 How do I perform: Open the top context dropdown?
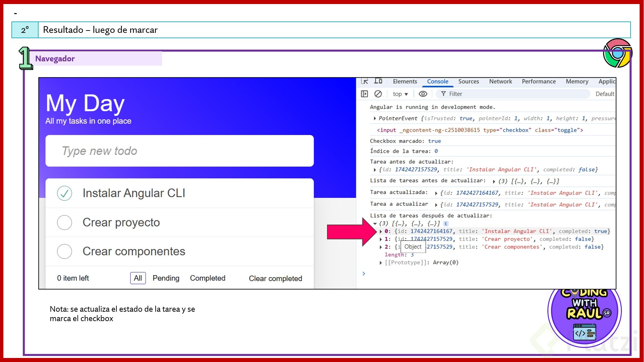click(400, 94)
